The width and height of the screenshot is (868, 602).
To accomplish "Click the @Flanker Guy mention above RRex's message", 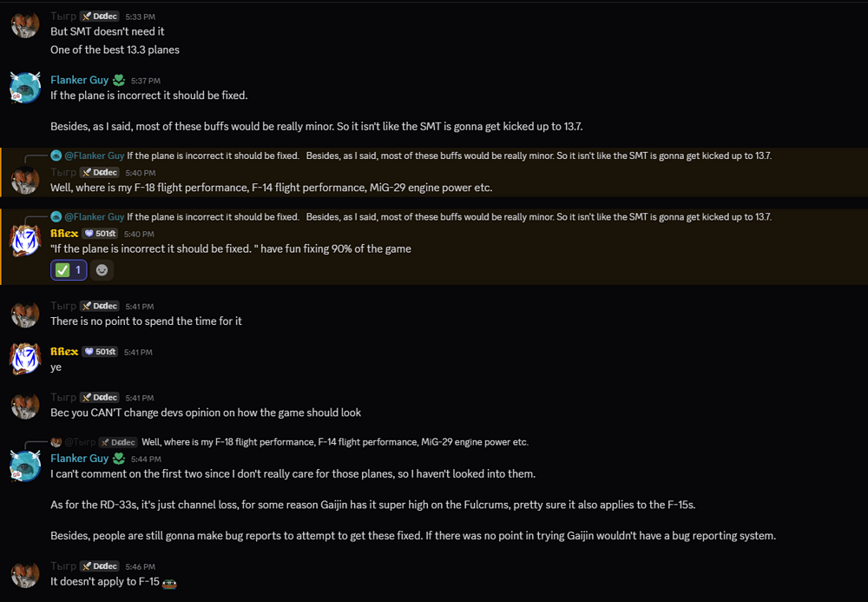I will 94,216.
